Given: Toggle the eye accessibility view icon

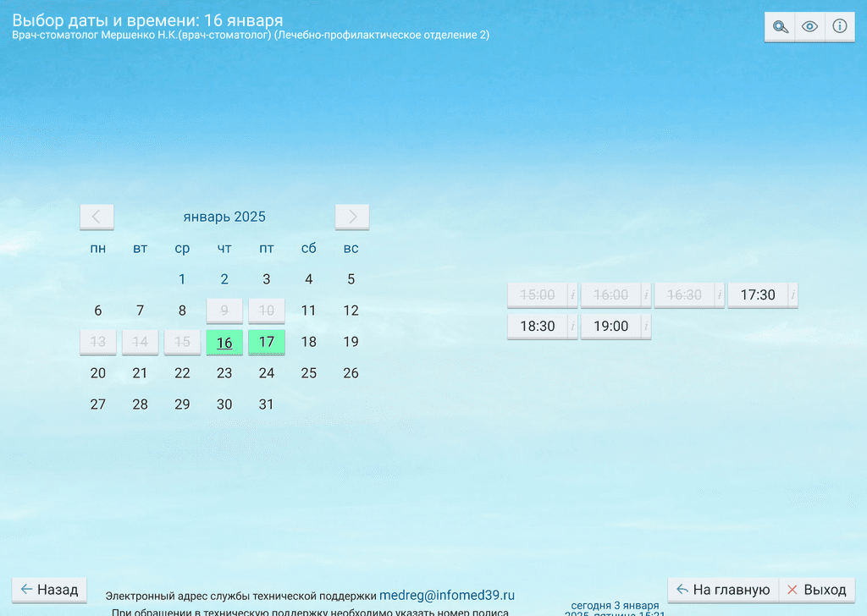Looking at the screenshot, I should coord(810,26).
